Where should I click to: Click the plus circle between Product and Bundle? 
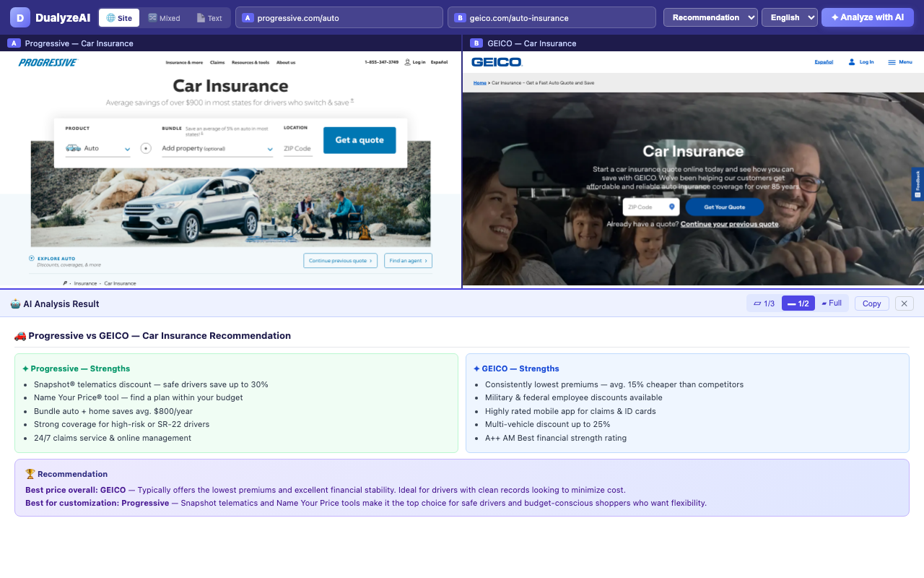(146, 148)
